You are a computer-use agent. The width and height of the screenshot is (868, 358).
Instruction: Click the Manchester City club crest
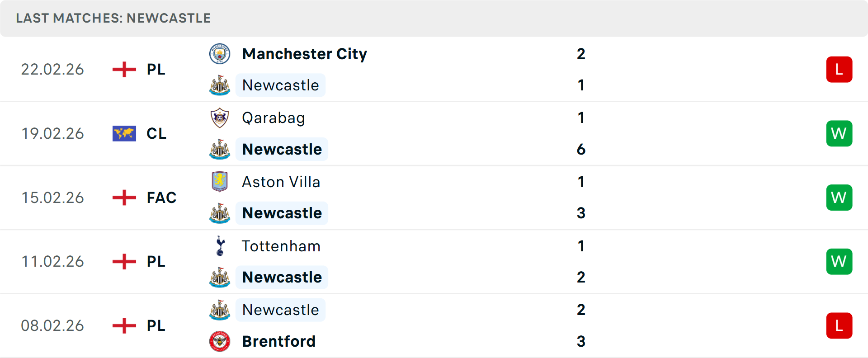(x=220, y=54)
